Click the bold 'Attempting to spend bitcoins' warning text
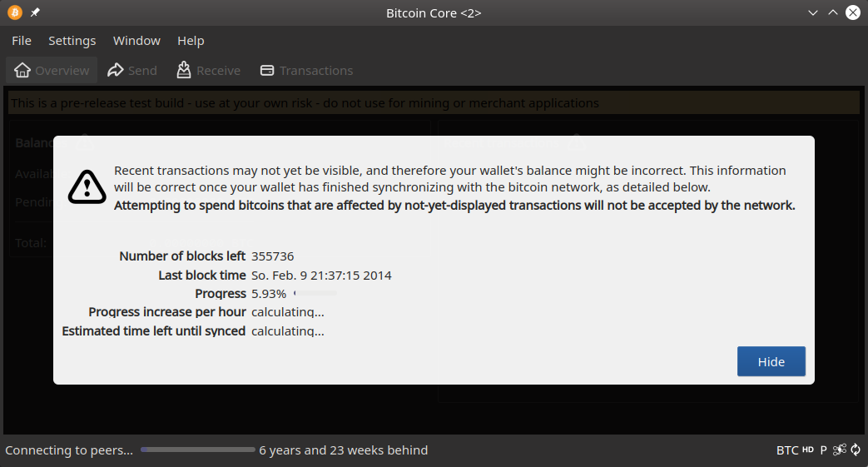868x467 pixels. 454,206
